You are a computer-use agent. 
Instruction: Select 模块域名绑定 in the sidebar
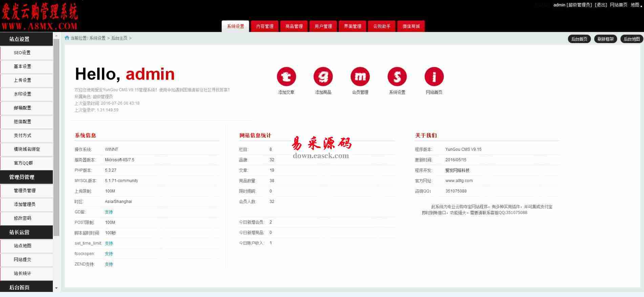pos(26,149)
